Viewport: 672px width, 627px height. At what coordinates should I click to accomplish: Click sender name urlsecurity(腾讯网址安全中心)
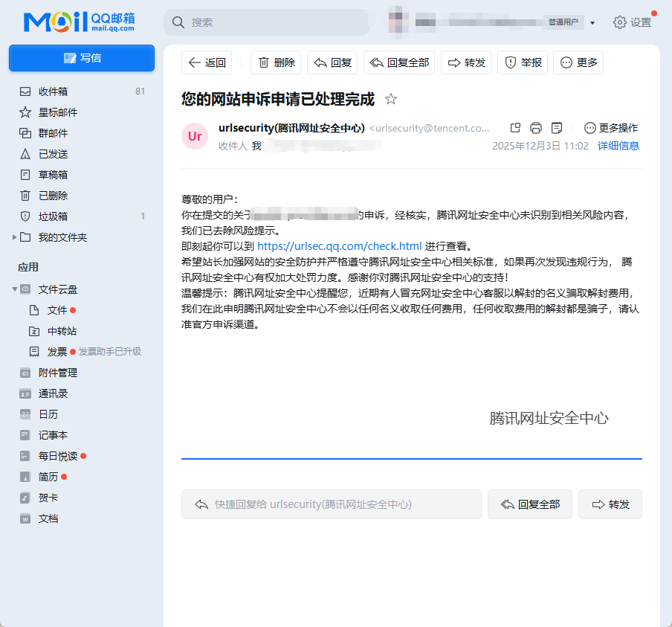click(291, 128)
